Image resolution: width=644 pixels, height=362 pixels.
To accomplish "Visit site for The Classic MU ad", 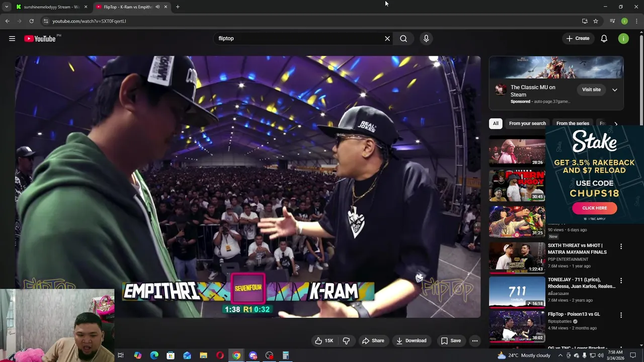I will click(591, 90).
